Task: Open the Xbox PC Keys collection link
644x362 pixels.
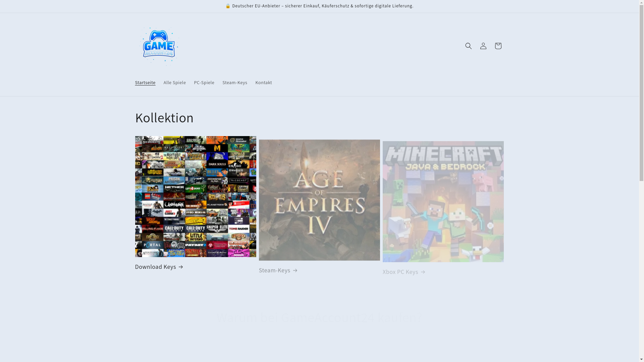Action: click(404, 272)
